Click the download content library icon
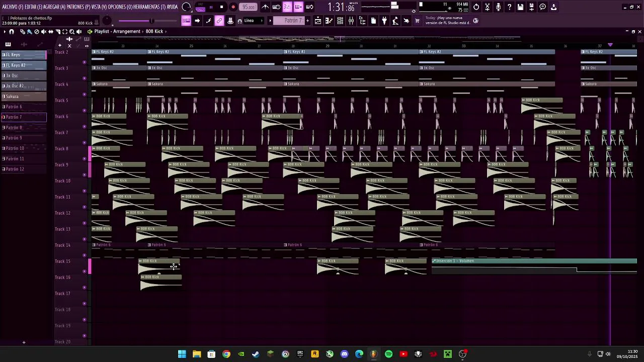This screenshot has width=644, height=362. [x=553, y=7]
